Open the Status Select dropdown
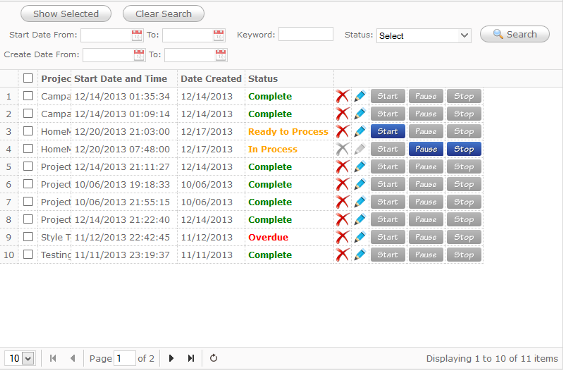The width and height of the screenshot is (563, 370). pyautogui.click(x=424, y=36)
